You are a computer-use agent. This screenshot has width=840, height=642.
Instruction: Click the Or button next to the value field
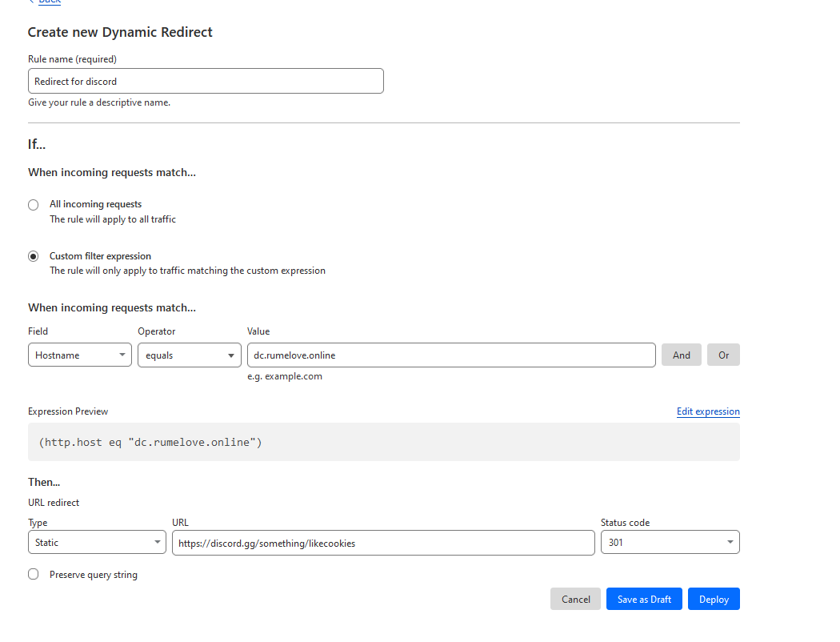click(723, 355)
